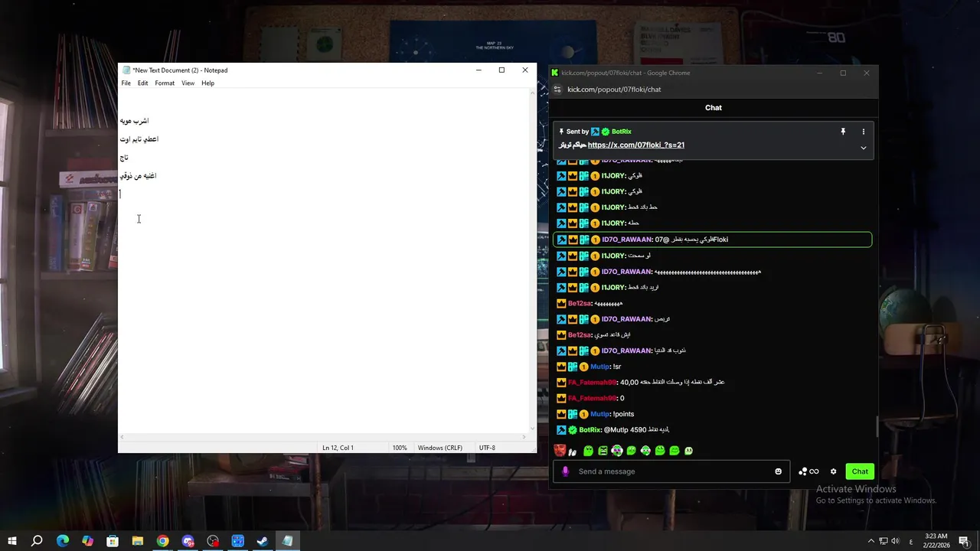The width and height of the screenshot is (980, 551).
Task: Click the purple microphone icon in message box
Action: pyautogui.click(x=566, y=471)
